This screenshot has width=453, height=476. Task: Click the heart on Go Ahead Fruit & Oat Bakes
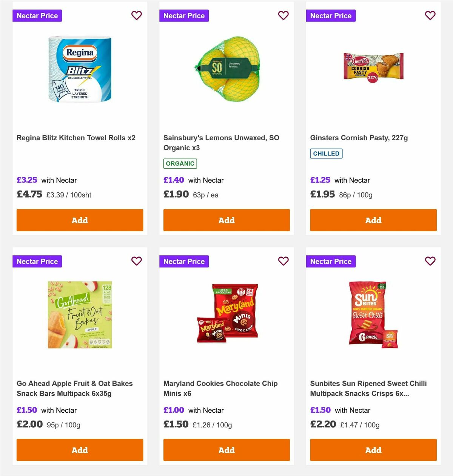point(136,261)
